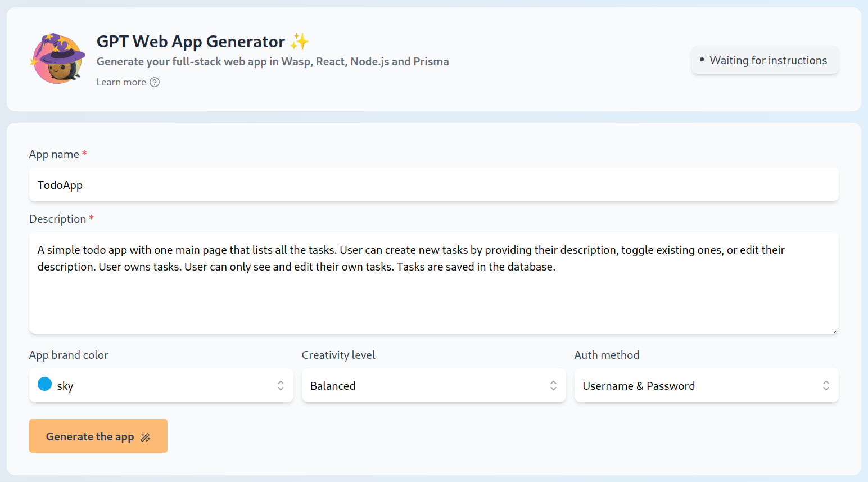Viewport: 868px width, 482px height.
Task: Open the App brand color dropdown
Action: click(x=161, y=386)
